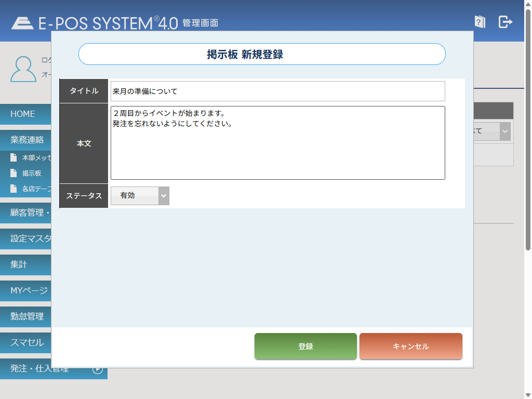Go to HOME in the sidebar
The height and width of the screenshot is (399, 532).
click(23, 114)
